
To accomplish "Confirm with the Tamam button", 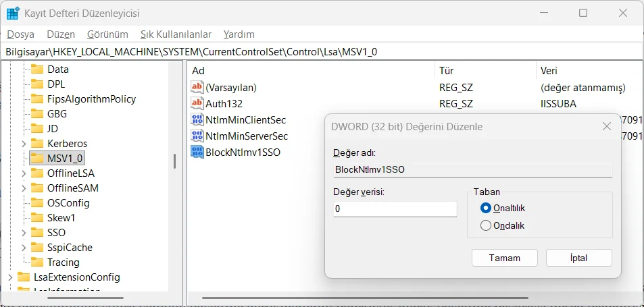I will tap(505, 258).
